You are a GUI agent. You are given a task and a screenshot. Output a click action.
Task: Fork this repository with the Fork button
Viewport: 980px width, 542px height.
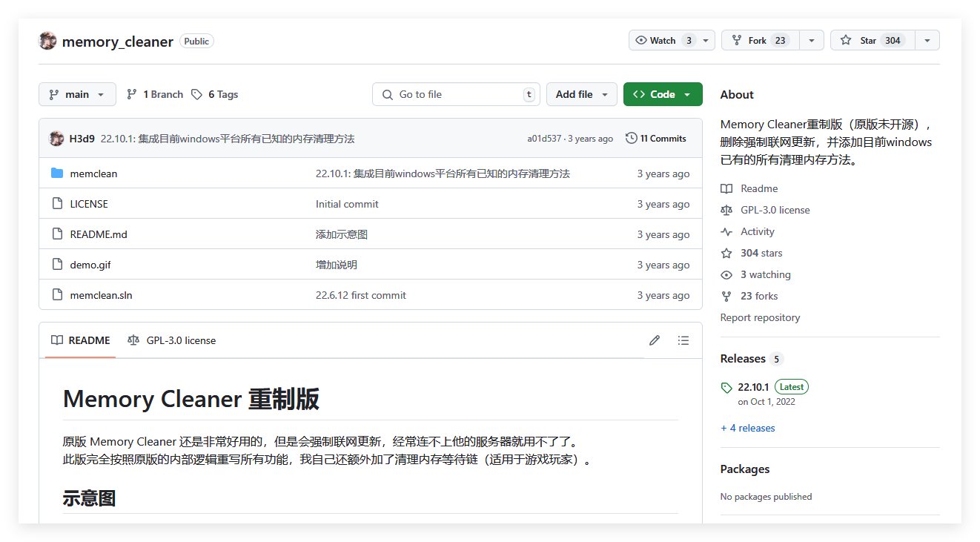click(761, 40)
